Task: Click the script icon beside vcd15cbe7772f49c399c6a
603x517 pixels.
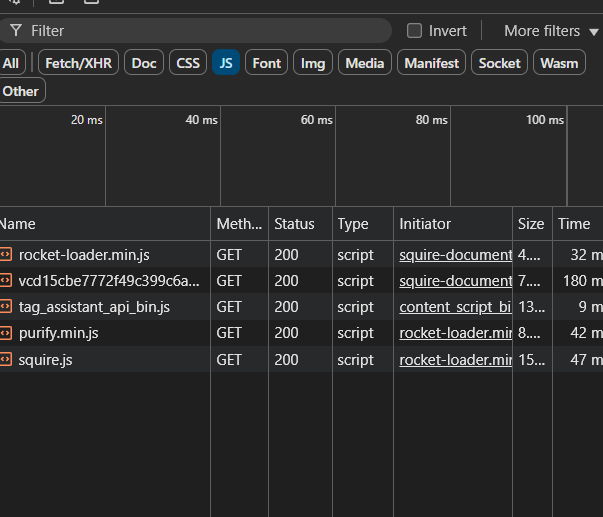Action: 6,281
